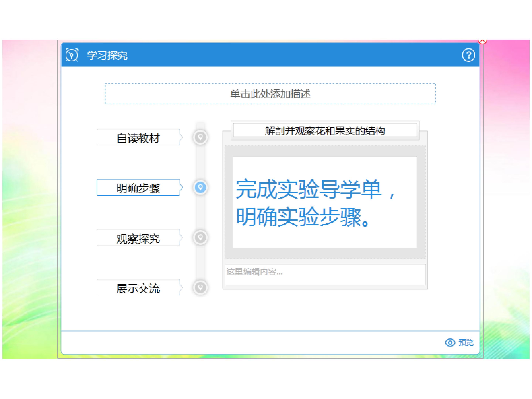This screenshot has height=399, width=532.
Task: Open the 观察探究 step tab
Action: [139, 237]
